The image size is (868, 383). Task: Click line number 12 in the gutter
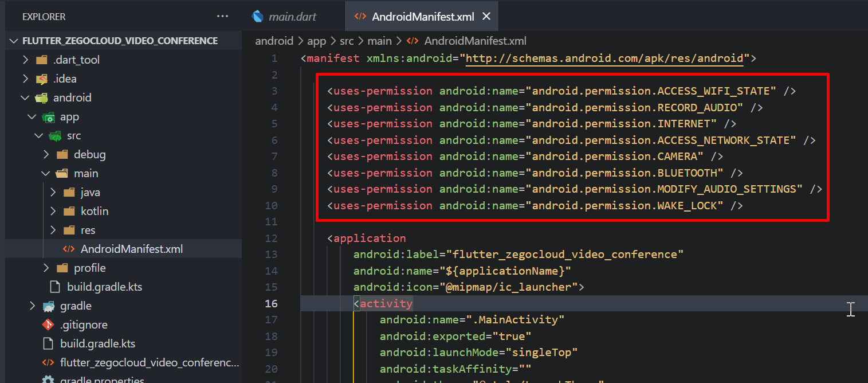[x=272, y=238]
